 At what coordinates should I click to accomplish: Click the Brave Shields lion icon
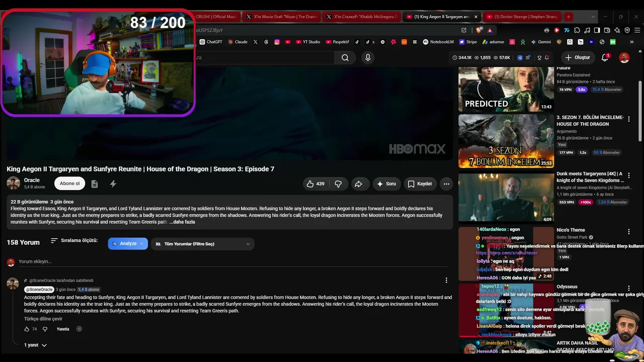point(478,30)
